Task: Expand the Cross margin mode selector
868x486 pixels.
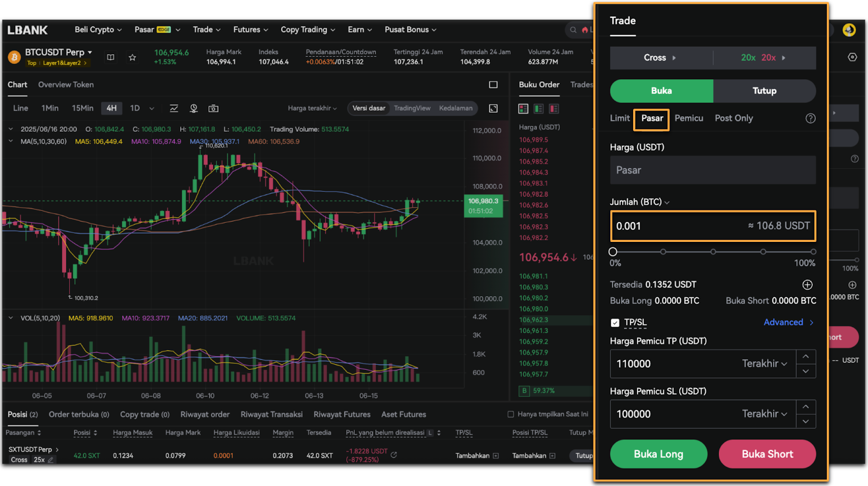Action: 660,57
